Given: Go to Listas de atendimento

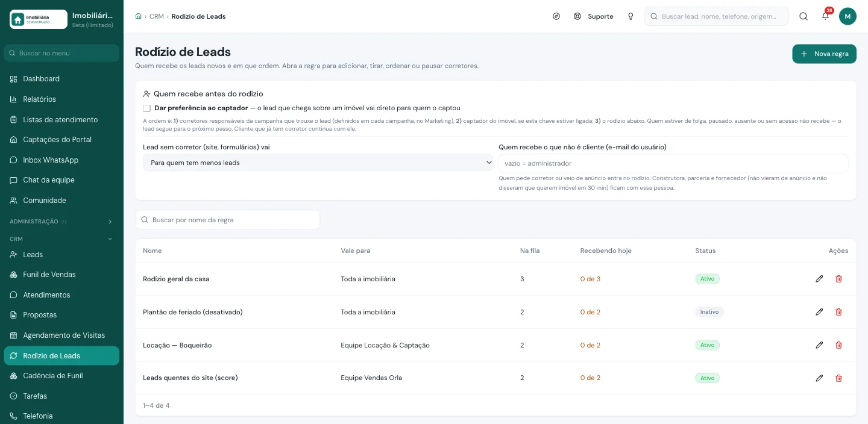Looking at the screenshot, I should (x=61, y=119).
